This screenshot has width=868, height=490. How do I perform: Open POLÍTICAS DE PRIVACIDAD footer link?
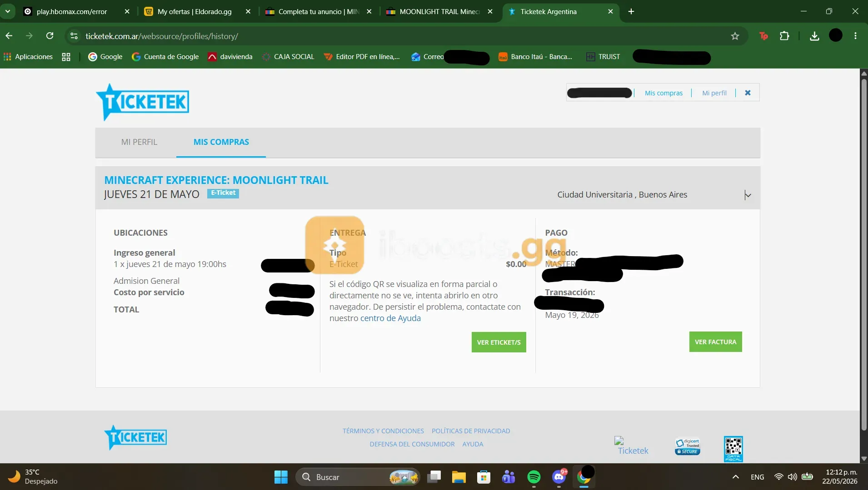(x=471, y=431)
